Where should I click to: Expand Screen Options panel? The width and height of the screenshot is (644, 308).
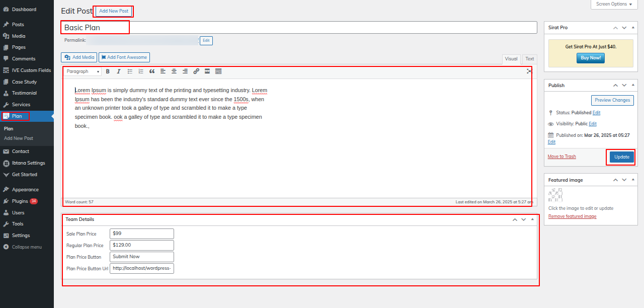coord(614,4)
